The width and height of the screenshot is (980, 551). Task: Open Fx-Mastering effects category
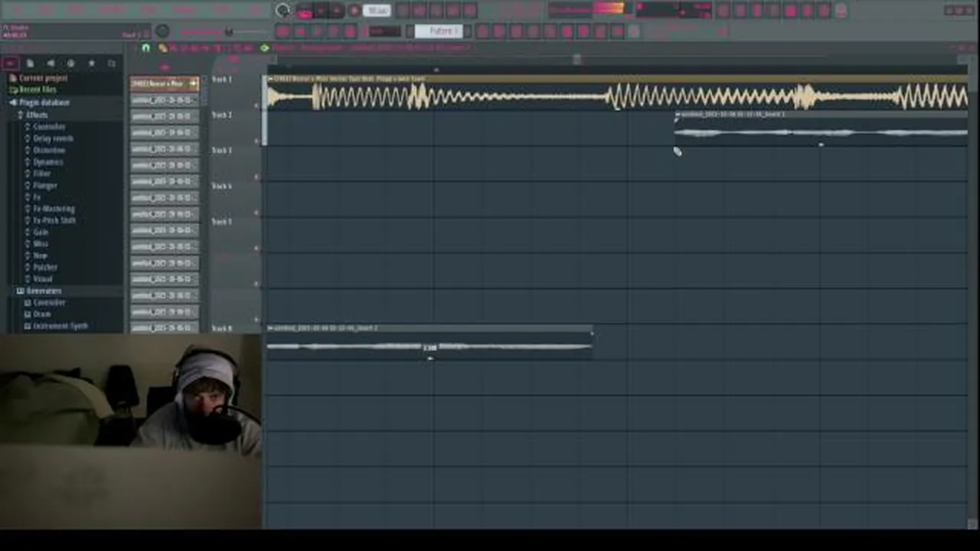(x=54, y=209)
